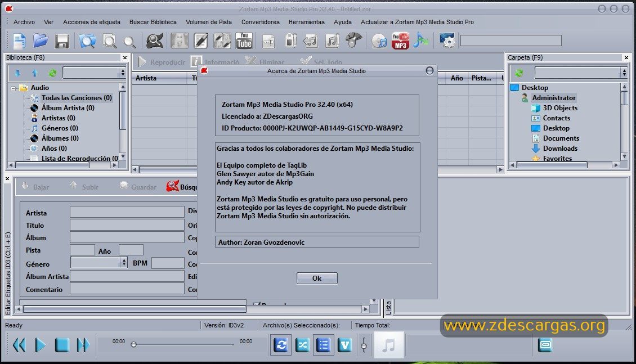Click the toolbar search text box
The width and height of the screenshot is (636, 364).
(x=510, y=40)
